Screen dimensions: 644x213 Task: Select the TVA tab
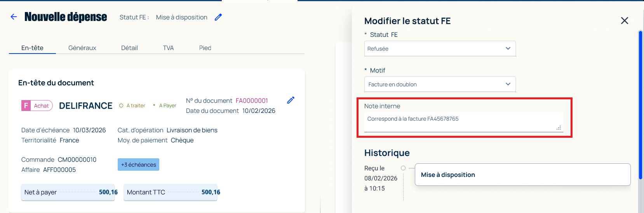168,48
